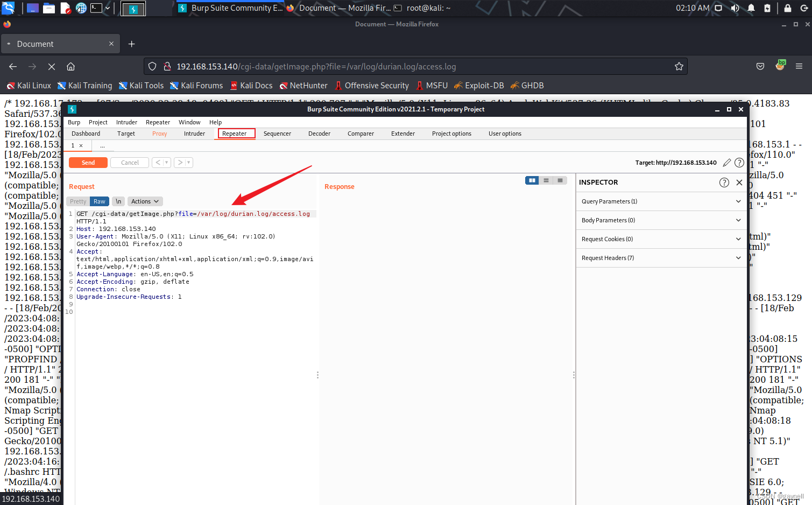Open the Window menu in Burp Suite

click(189, 122)
